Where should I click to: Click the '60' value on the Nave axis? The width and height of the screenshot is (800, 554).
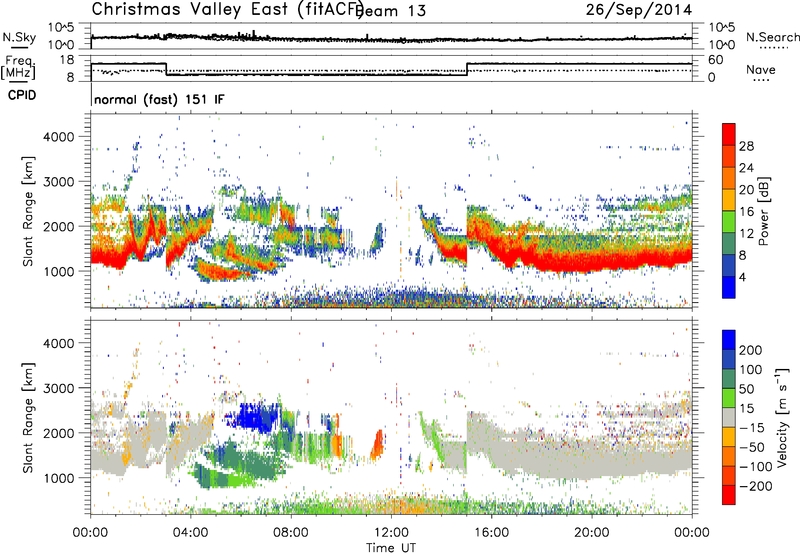(715, 60)
